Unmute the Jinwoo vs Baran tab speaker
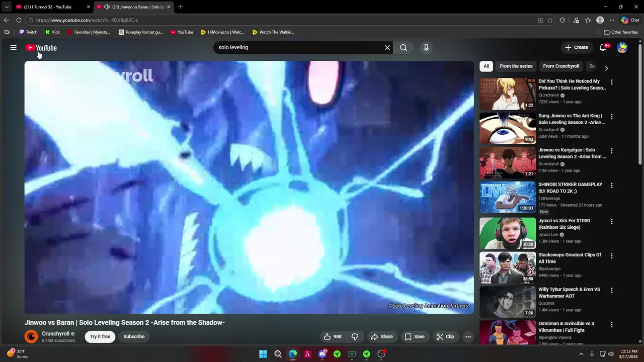This screenshot has height=362, width=644. (x=107, y=7)
